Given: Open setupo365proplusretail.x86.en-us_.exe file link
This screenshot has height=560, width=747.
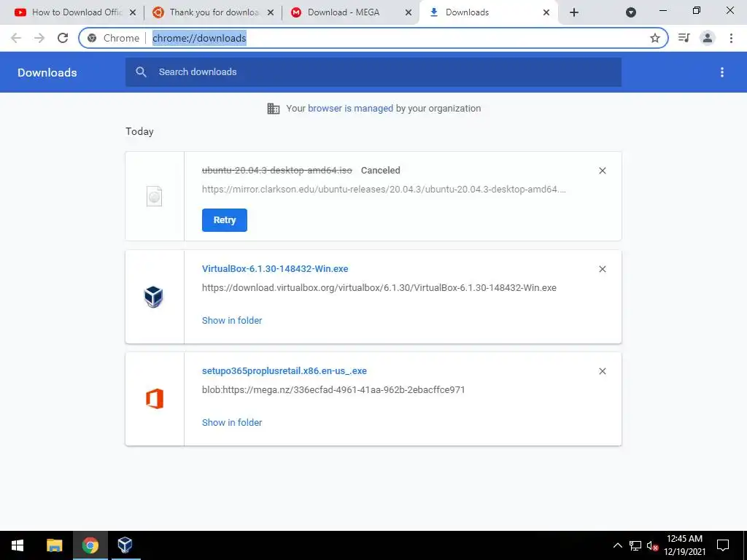Looking at the screenshot, I should [285, 370].
